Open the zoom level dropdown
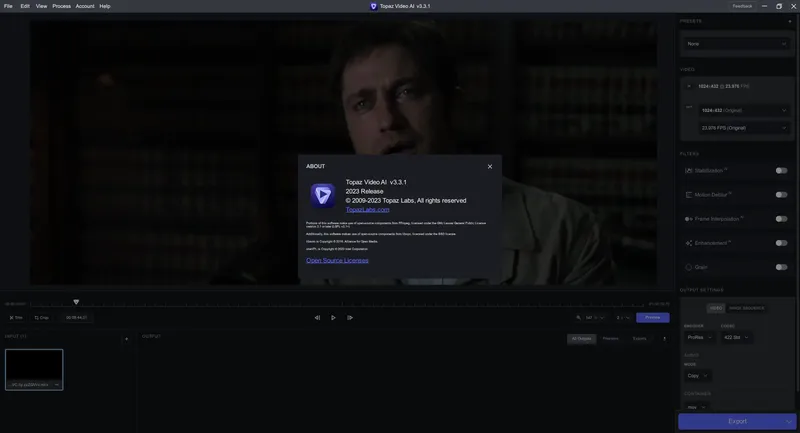Viewport: 800px width, 433px height. (594, 318)
